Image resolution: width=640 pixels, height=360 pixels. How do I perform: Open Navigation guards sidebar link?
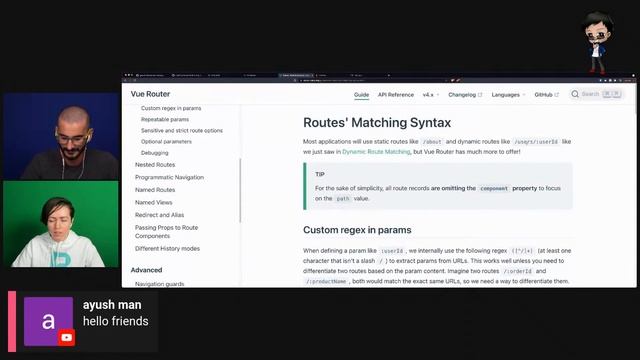(160, 284)
